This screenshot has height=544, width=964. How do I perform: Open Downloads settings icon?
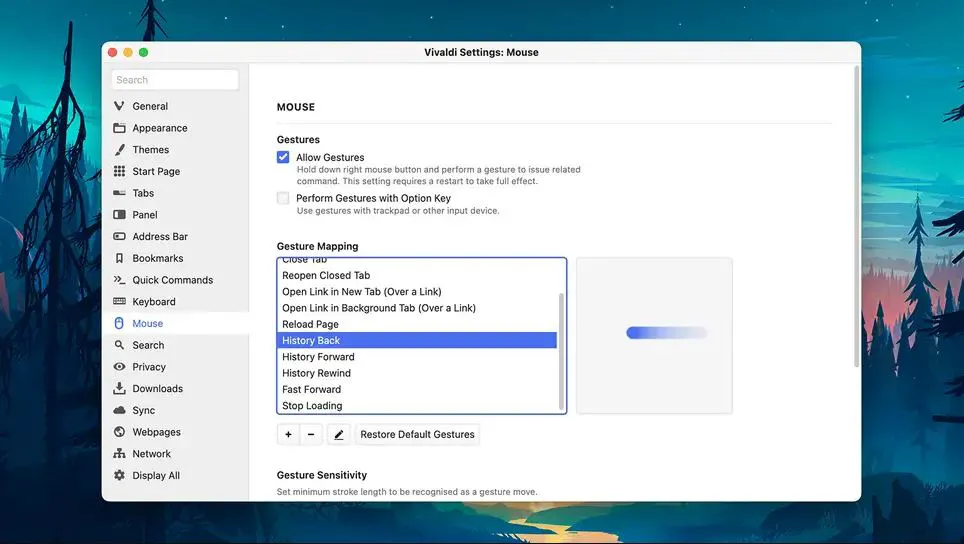pos(119,389)
